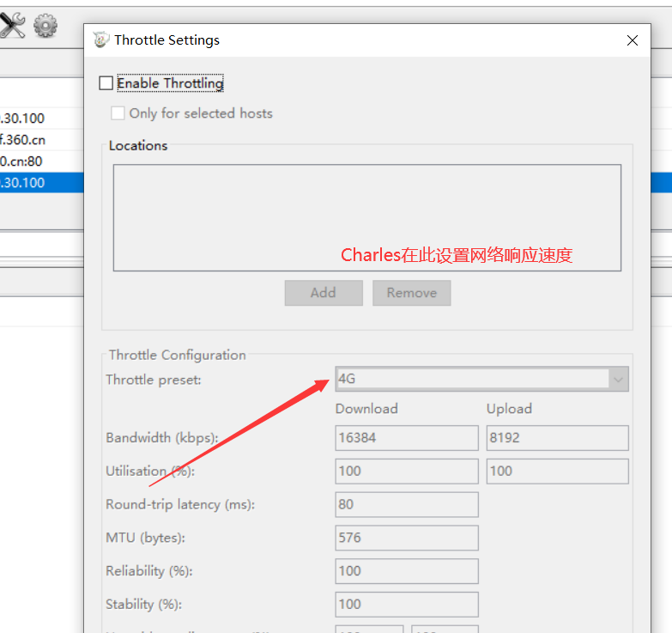This screenshot has width=672, height=633.
Task: Click the Download column header
Action: point(366,409)
